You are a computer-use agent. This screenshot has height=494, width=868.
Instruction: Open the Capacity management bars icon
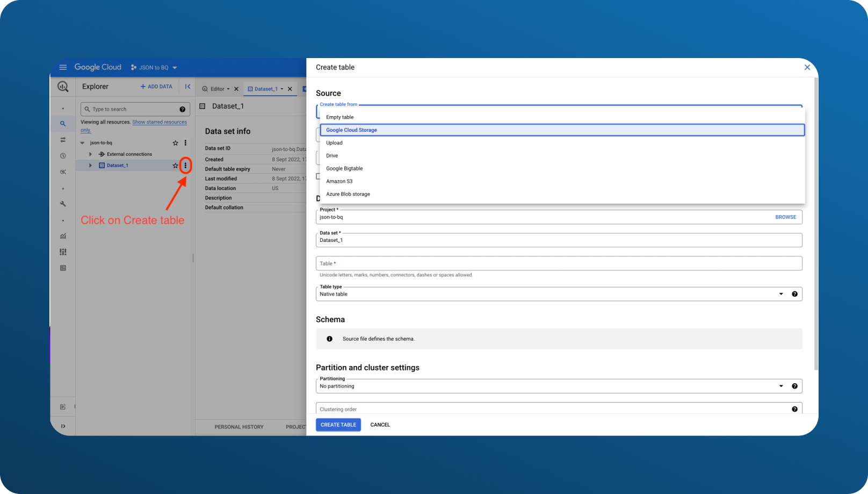pos(63,252)
